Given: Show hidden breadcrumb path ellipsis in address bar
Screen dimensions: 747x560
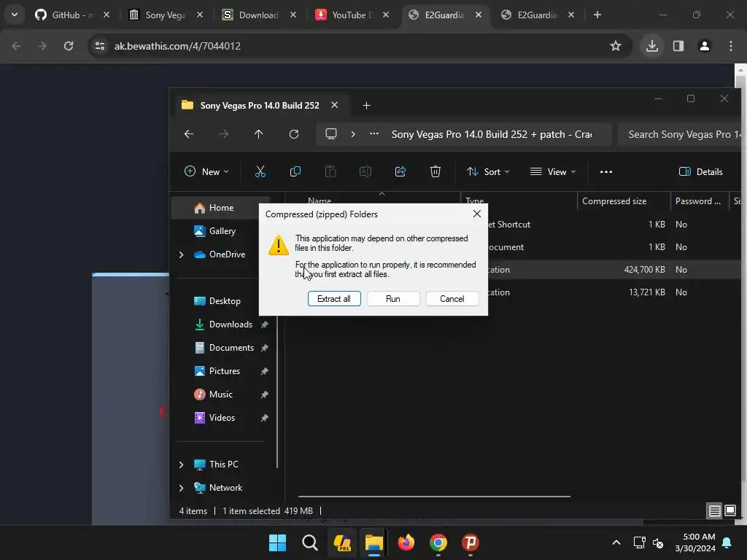Looking at the screenshot, I should 374,134.
